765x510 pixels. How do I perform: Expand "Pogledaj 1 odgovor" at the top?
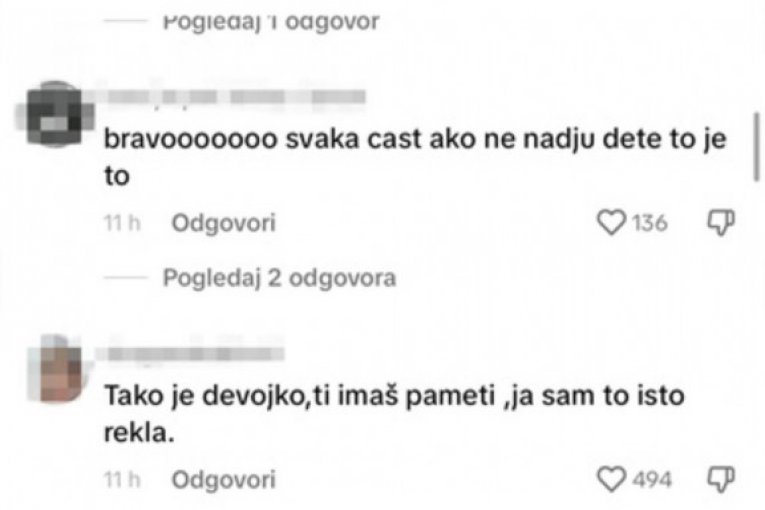click(x=271, y=22)
